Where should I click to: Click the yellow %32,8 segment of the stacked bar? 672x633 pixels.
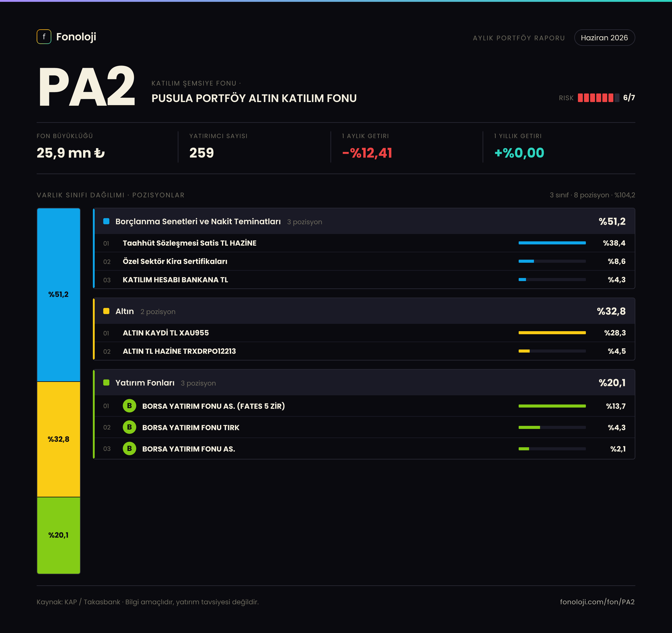pos(58,439)
